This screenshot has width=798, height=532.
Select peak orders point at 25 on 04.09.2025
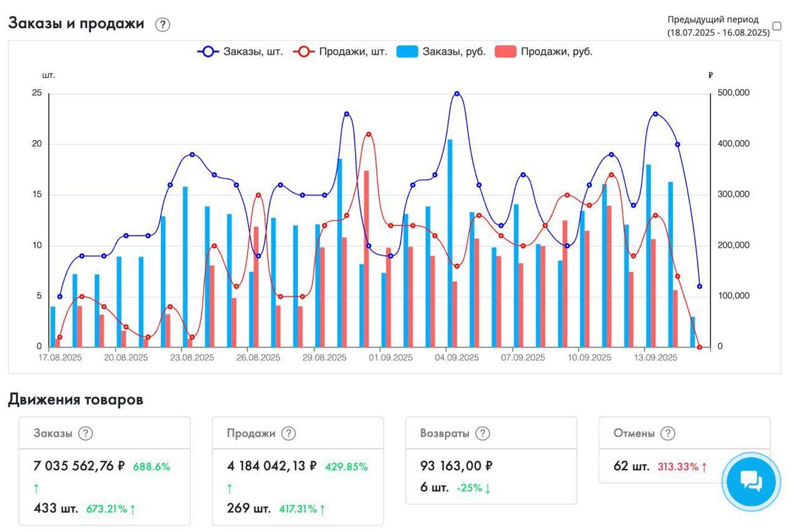(457, 94)
